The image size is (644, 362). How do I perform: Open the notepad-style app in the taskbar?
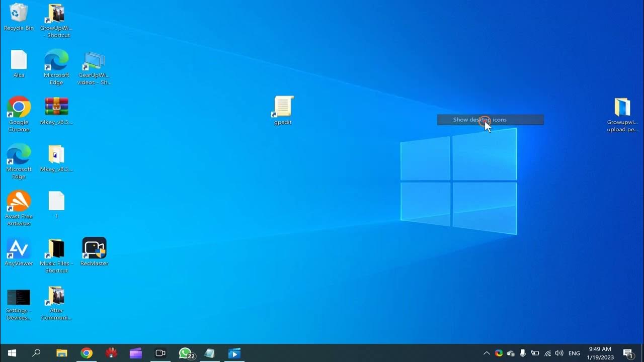click(x=210, y=353)
